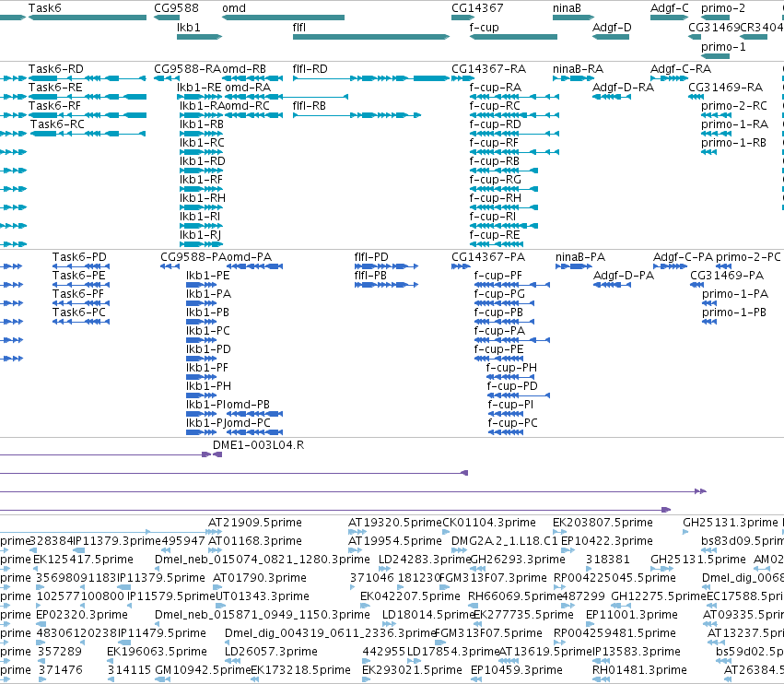Select protein omd-PC
784x684 pixels.
254,432
